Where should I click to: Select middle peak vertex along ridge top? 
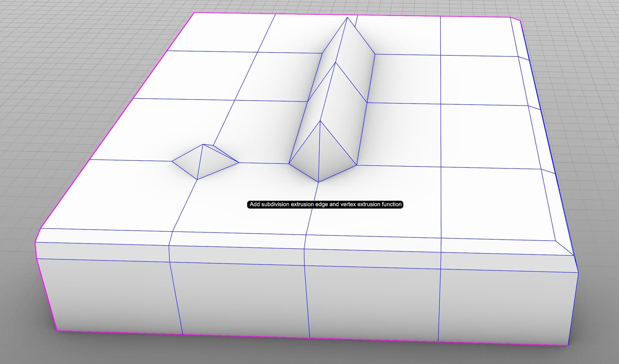click(336, 62)
